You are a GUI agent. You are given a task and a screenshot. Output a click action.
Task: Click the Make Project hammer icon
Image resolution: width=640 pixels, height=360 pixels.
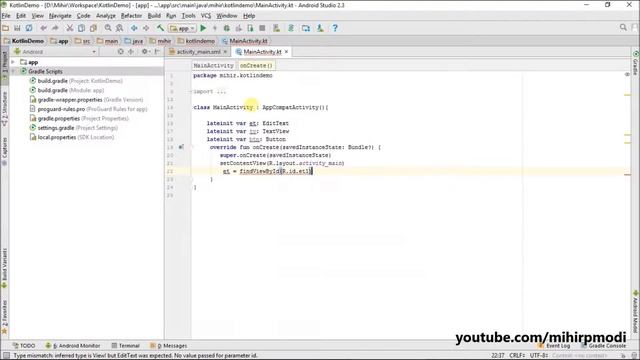click(x=160, y=28)
